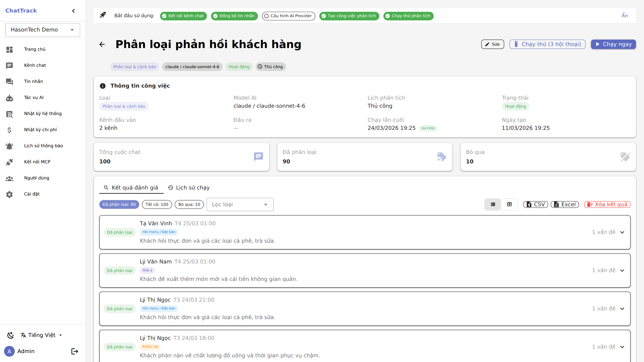644x362 pixels.
Task: Click the back arrow beside the title
Action: [102, 44]
